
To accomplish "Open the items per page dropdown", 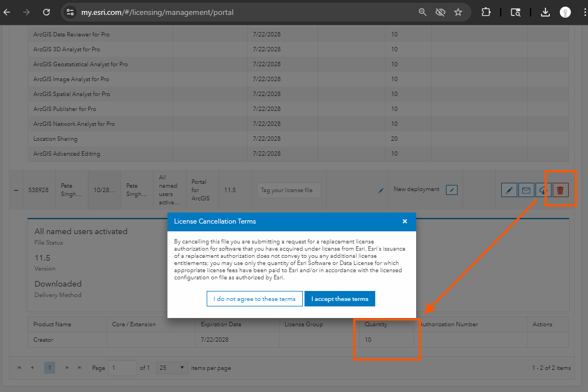I will tap(172, 368).
